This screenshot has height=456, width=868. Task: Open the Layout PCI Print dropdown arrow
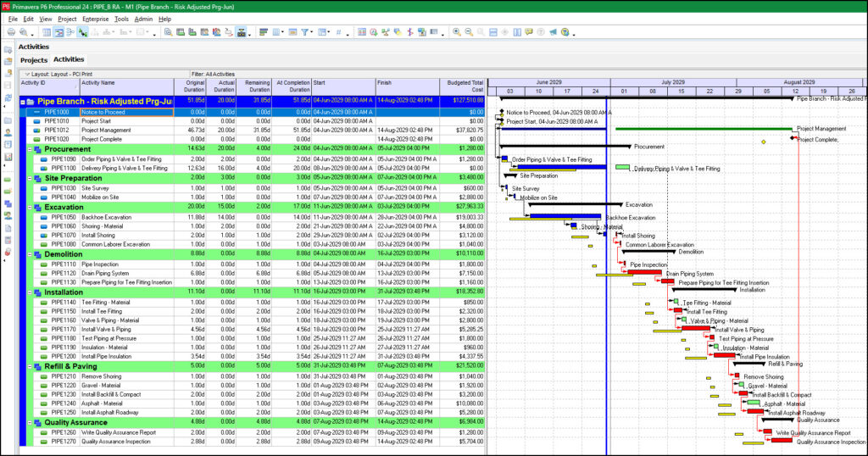[x=26, y=74]
